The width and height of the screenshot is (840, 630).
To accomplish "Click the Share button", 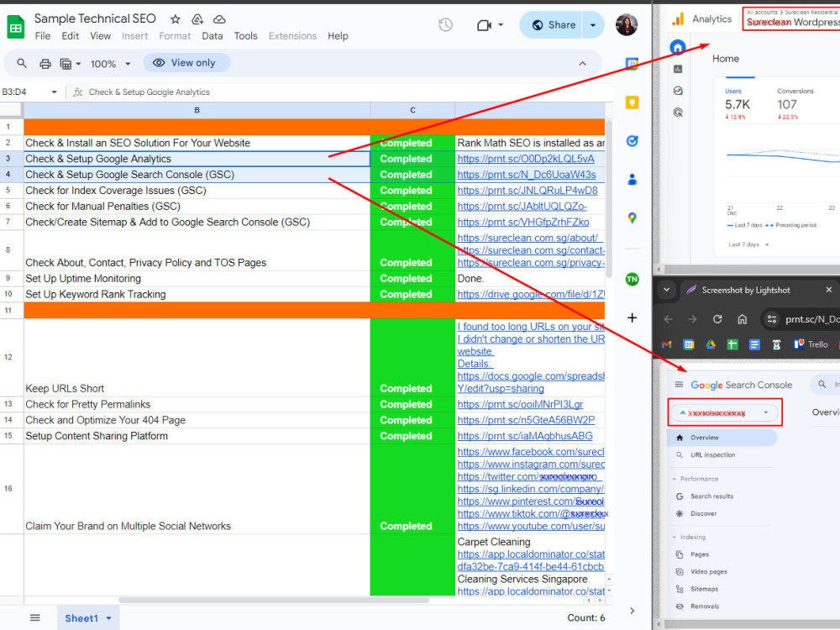I will coord(554,25).
